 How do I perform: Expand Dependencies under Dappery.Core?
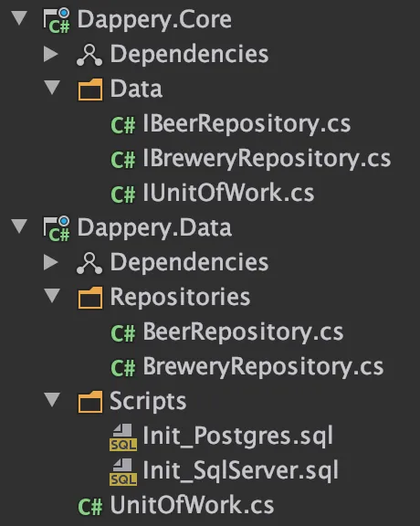(x=50, y=54)
